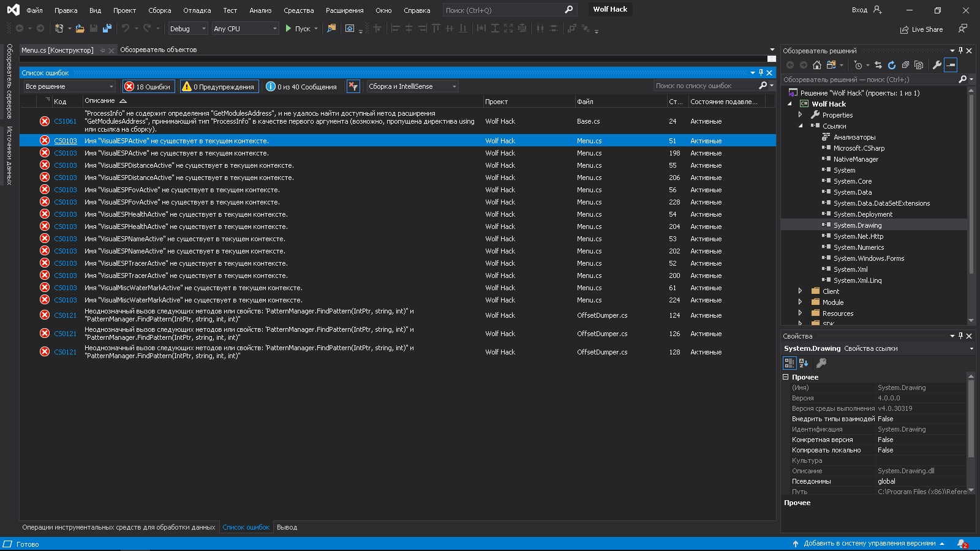Click the switch views icon in Solution Explorer

831,65
